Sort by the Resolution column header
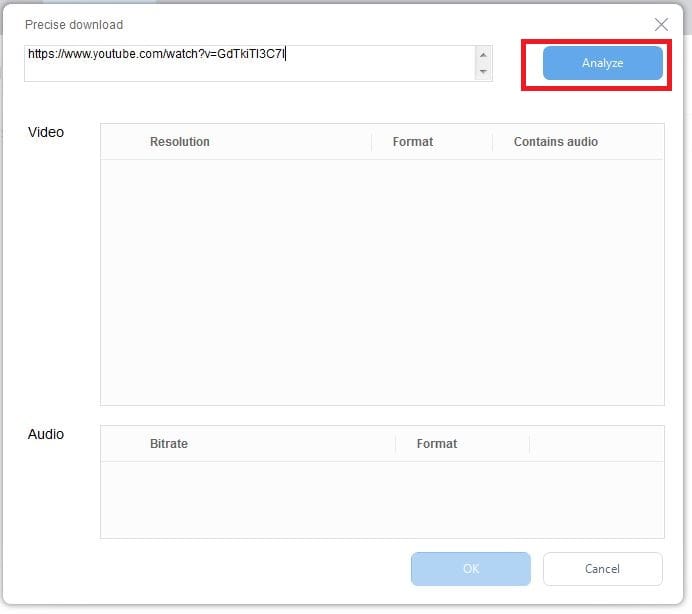Screen dimensions: 692x614 [x=180, y=142]
